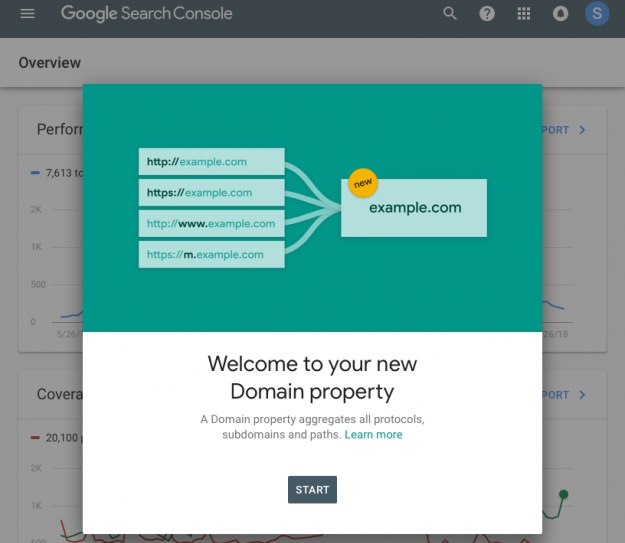625x543 pixels.
Task: Click the search magnifier icon
Action: click(450, 14)
